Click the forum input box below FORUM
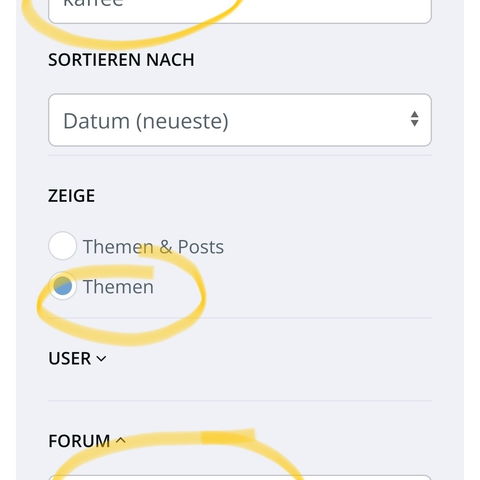This screenshot has width=480, height=480. point(240,478)
